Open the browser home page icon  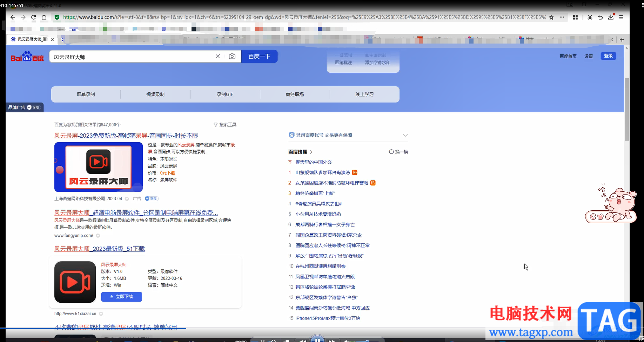[x=44, y=17]
